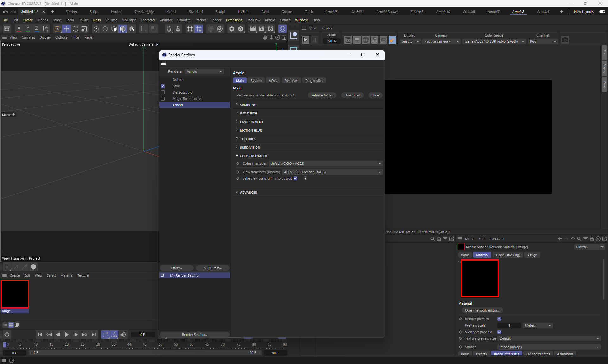Click the snapshot camera icon
Image resolution: width=608 pixels, height=364 pixels.
click(x=565, y=40)
